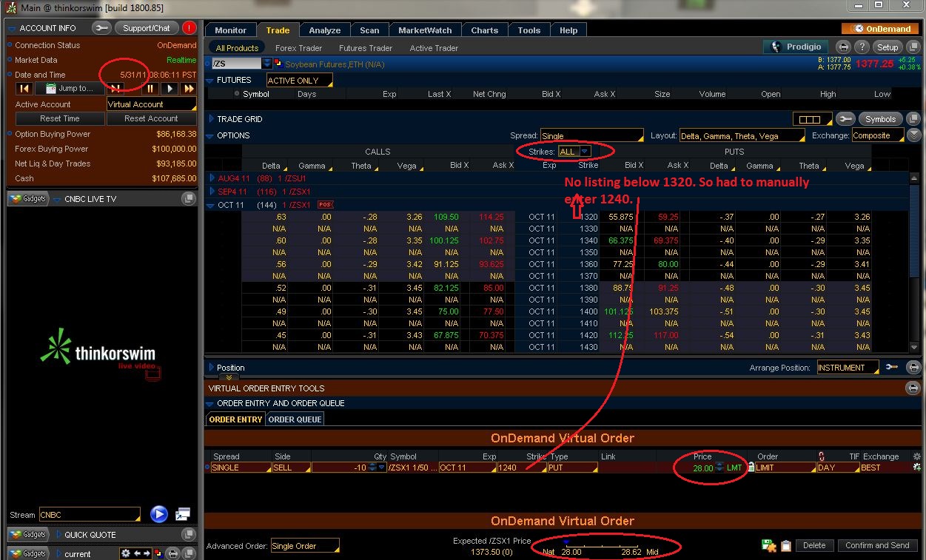Open Prodigio
This screenshot has width=926, height=560.
(x=796, y=47)
